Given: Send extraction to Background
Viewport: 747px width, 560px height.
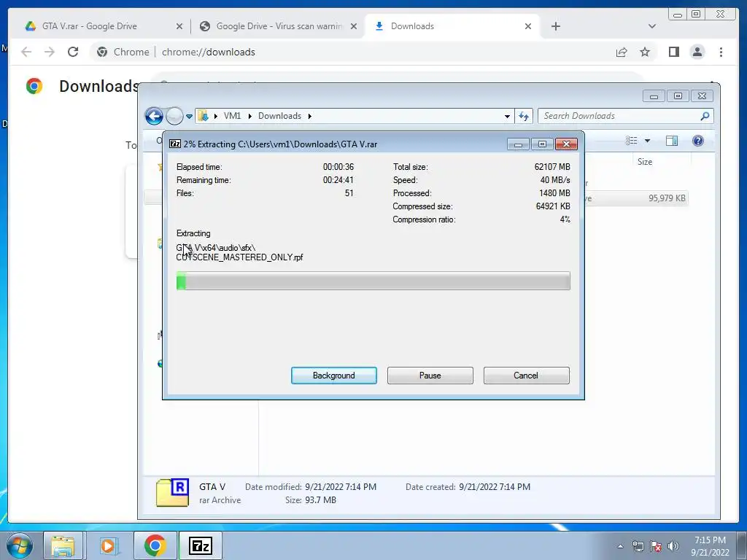Looking at the screenshot, I should click(333, 376).
